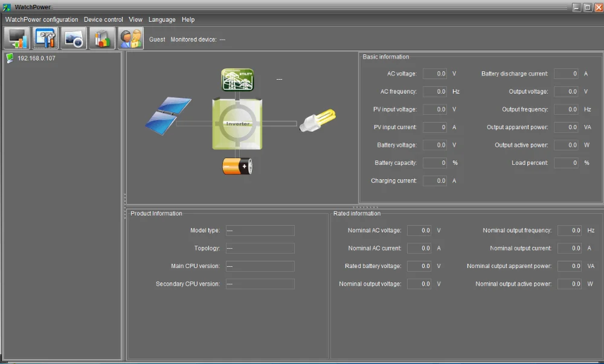This screenshot has height=364, width=604.
Task: Select device 192.168.0.107 in the tree
Action: point(36,59)
